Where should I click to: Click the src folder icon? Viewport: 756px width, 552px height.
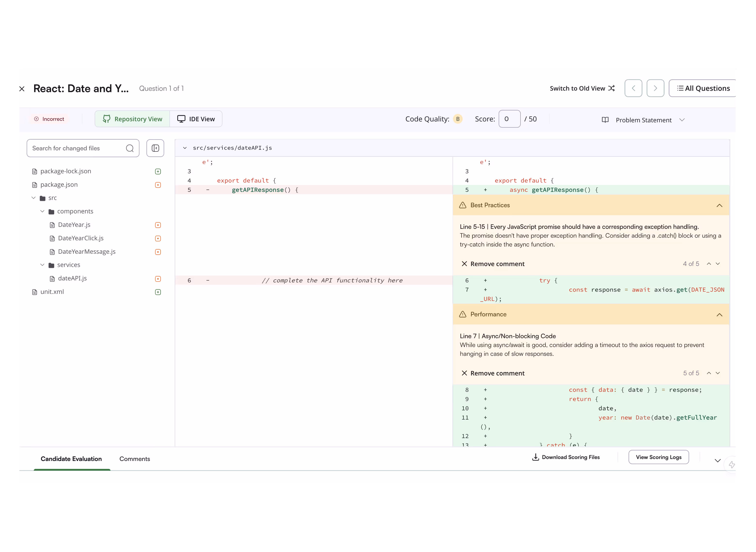pos(42,198)
